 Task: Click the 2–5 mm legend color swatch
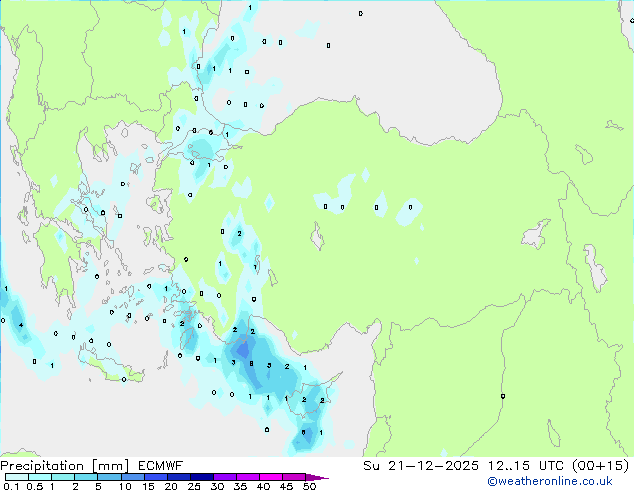click(x=86, y=477)
